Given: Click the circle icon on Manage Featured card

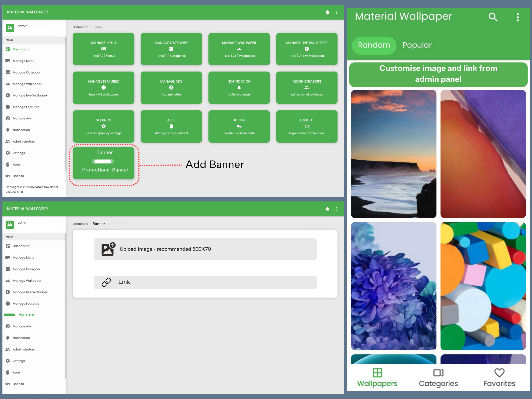Looking at the screenshot, I should coord(103,87).
